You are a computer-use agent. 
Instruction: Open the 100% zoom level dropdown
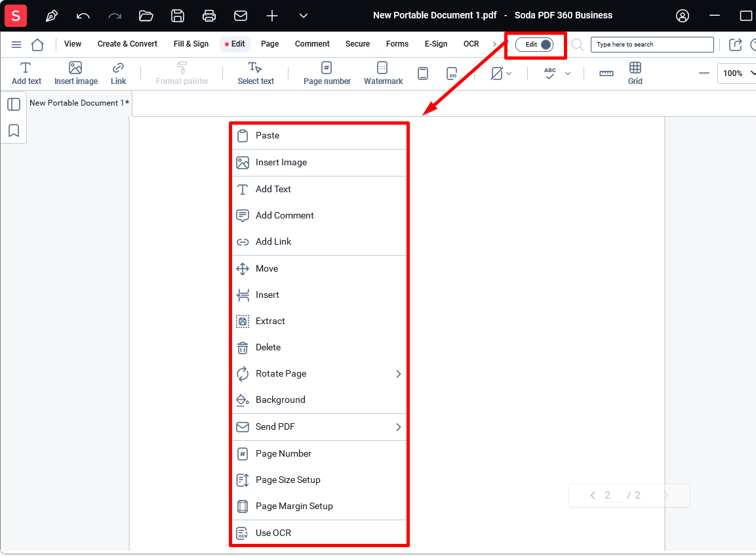[x=738, y=73]
